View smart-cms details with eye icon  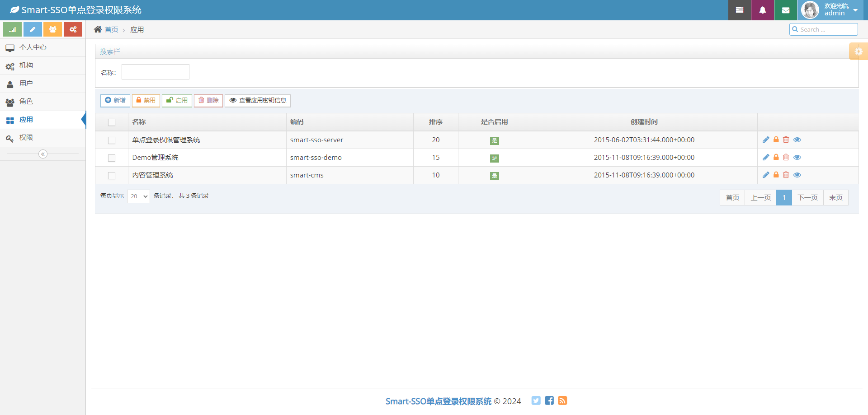tap(797, 175)
